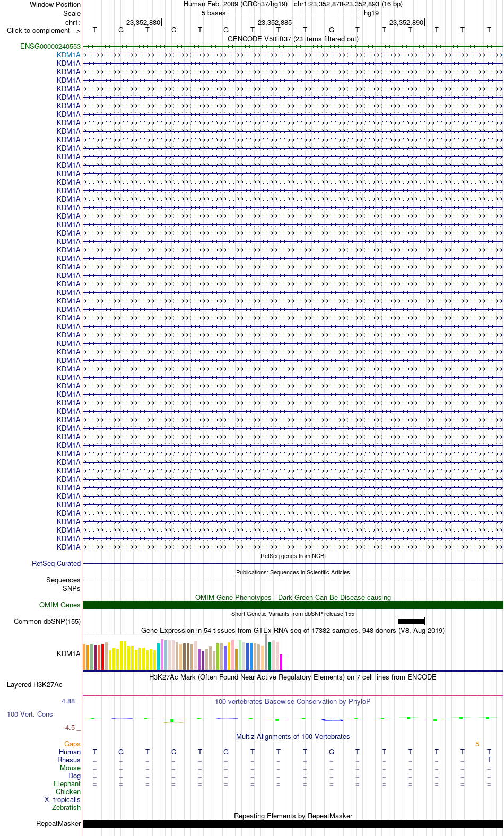This screenshot has width=504, height=836.
Task: Open the 100 Vert. Cons track label
Action: (30, 715)
